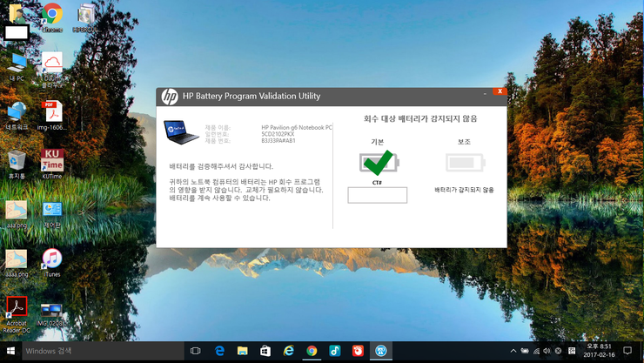Click the HP logo in title bar

pyautogui.click(x=170, y=97)
